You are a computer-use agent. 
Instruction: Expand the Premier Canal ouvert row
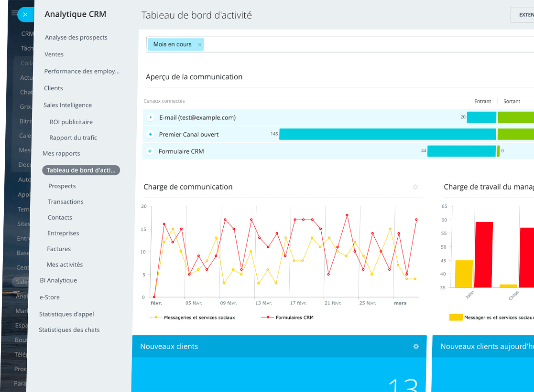[x=150, y=135]
